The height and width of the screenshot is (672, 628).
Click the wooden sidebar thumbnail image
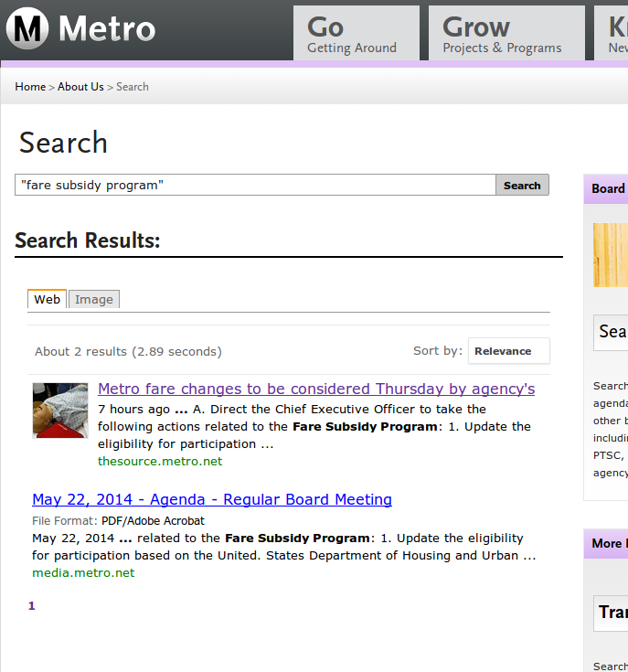pos(611,255)
